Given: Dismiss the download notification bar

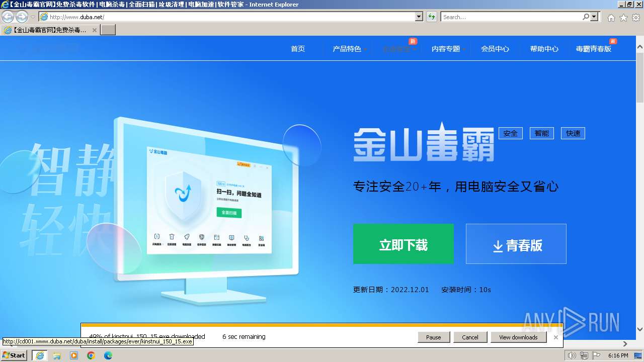Looking at the screenshot, I should click(556, 337).
